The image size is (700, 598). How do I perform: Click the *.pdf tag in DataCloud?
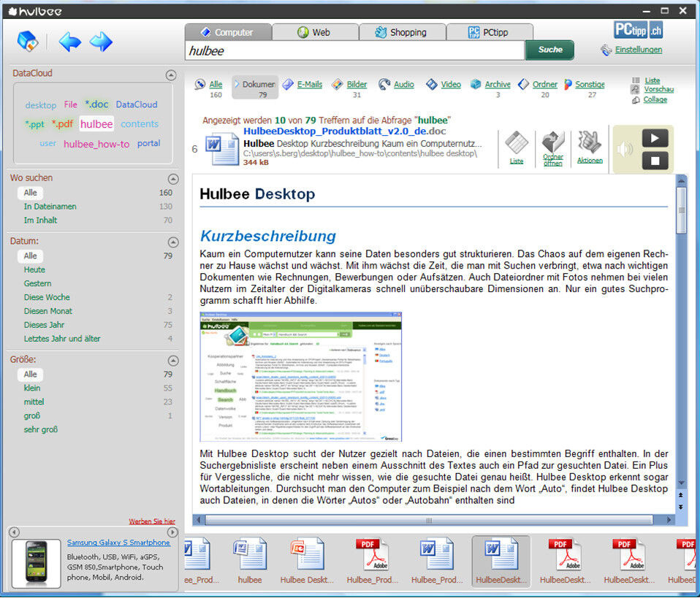click(x=62, y=123)
